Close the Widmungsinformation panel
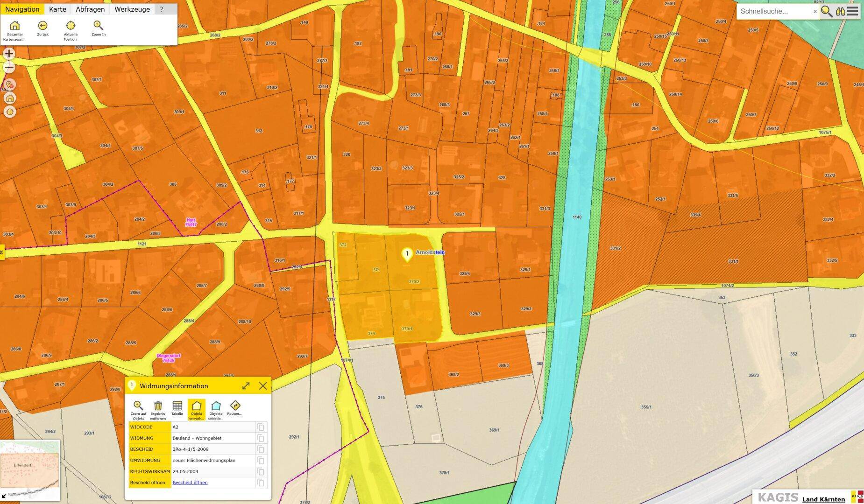 tap(263, 385)
